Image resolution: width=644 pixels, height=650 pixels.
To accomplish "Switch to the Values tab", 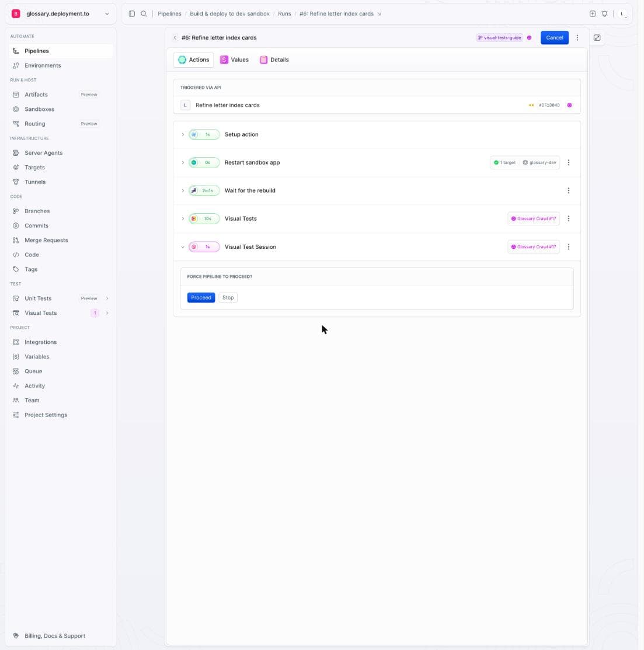I will (x=235, y=60).
